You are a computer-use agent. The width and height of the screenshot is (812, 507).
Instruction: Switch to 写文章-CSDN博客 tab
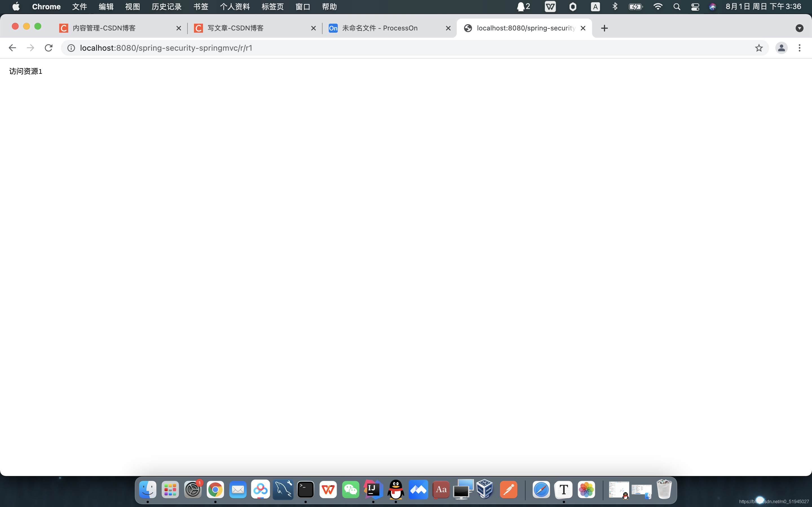coord(235,28)
